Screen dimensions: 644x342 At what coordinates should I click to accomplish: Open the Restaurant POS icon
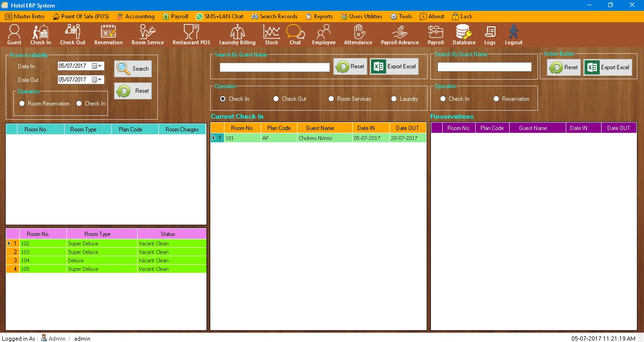click(x=191, y=35)
